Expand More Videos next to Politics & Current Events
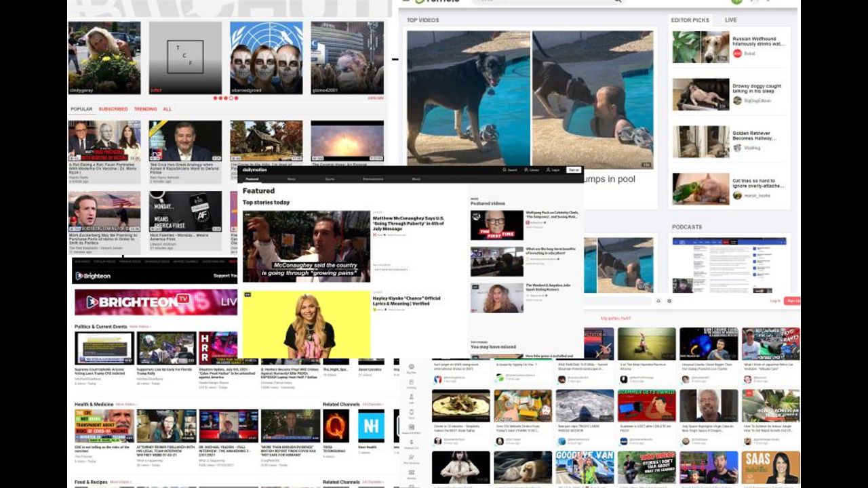868x488 pixels. [140, 327]
